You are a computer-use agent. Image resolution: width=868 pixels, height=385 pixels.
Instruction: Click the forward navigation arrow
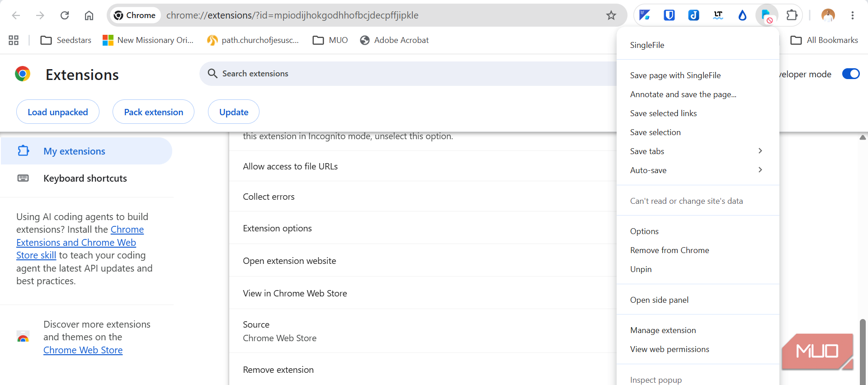(x=40, y=15)
